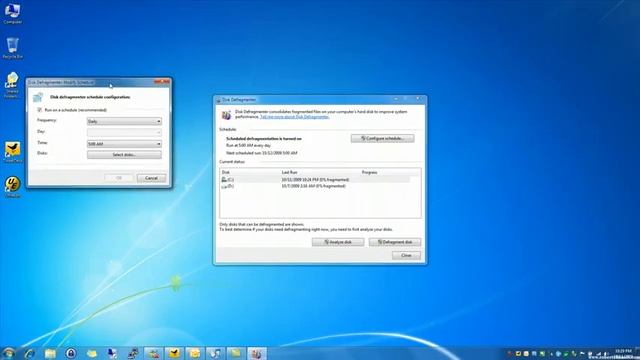Click the yellow bird taskbar button
Viewport: 640px width, 360px height.
[174, 353]
